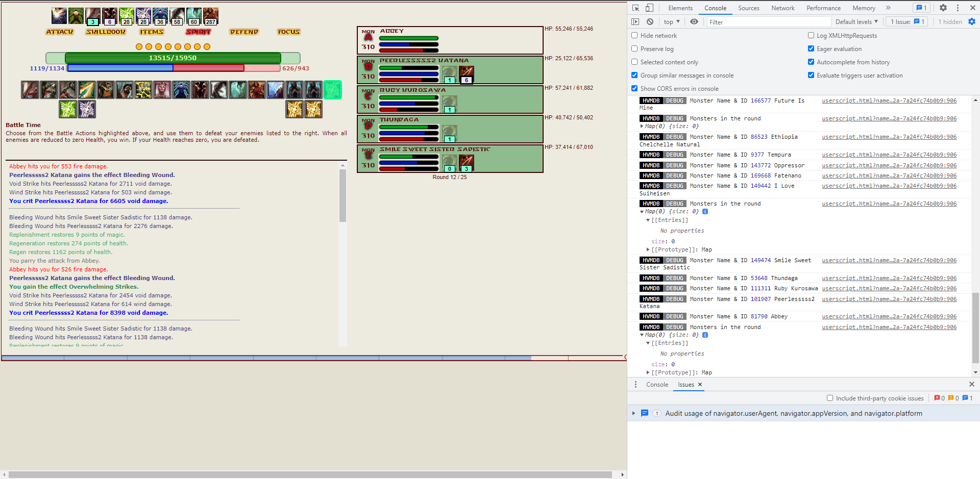Screen dimensions: 980x479
Task: Switch to the Sources tab
Action: click(749, 8)
